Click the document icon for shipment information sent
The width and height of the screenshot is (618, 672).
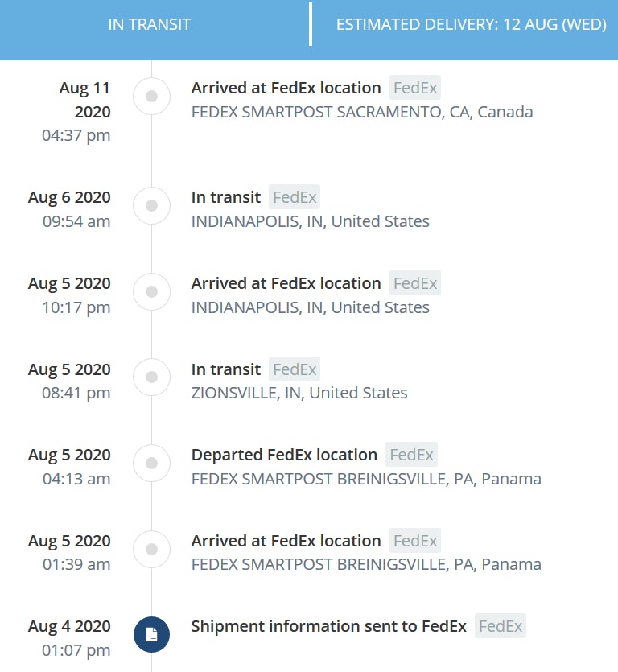pos(151,634)
